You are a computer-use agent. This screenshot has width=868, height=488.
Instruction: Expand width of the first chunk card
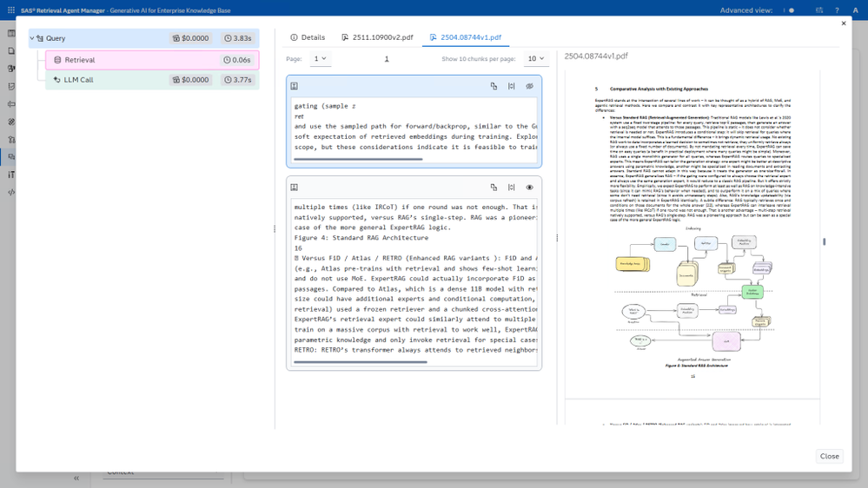pos(512,86)
